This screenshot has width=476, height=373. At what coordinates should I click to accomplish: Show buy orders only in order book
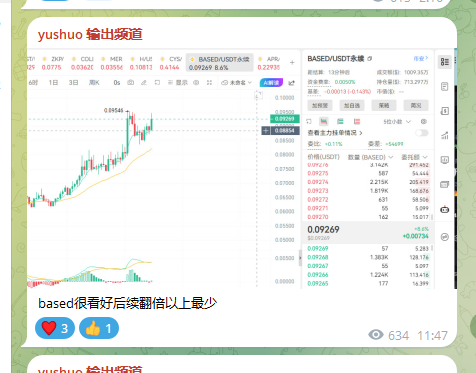coord(340,121)
